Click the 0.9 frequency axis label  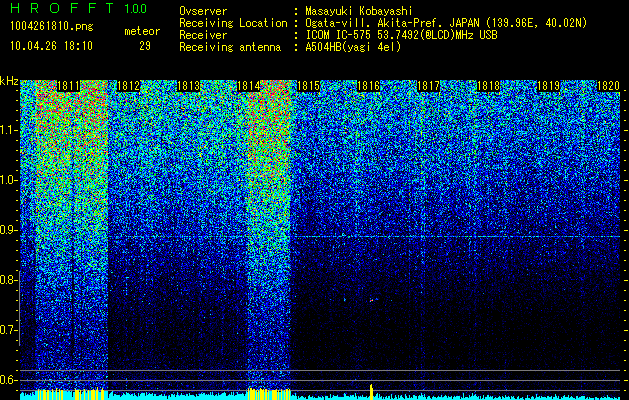pyautogui.click(x=9, y=230)
